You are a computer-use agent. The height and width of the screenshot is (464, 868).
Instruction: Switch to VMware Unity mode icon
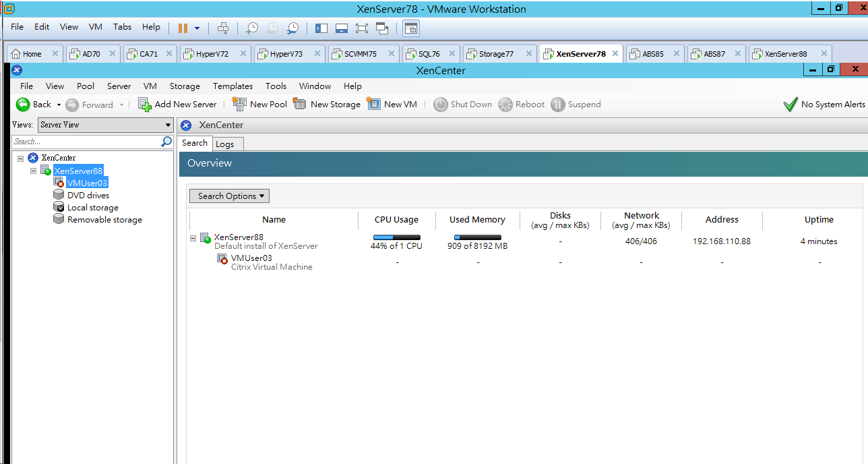382,28
